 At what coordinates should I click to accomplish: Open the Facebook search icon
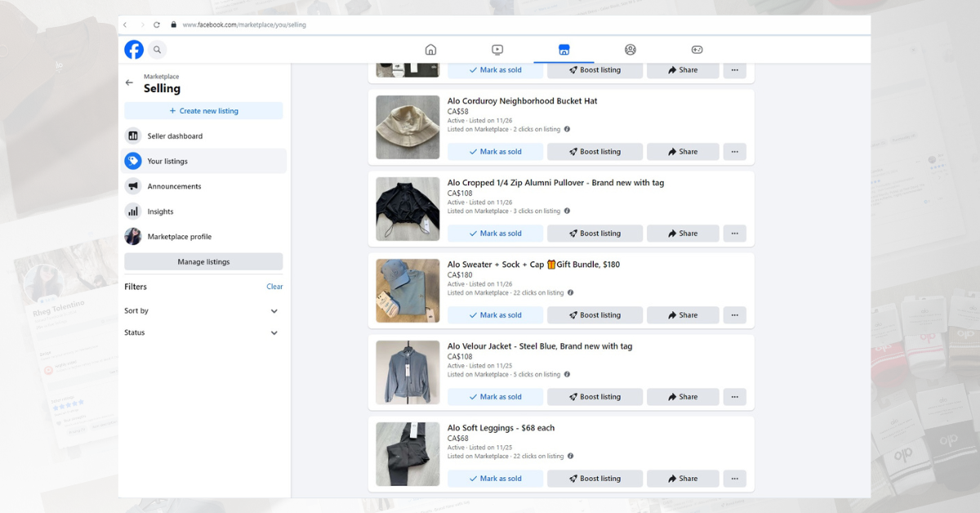158,50
